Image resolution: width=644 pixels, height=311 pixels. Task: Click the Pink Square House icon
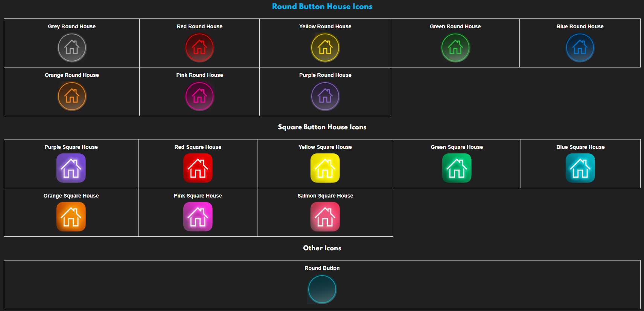(x=198, y=217)
